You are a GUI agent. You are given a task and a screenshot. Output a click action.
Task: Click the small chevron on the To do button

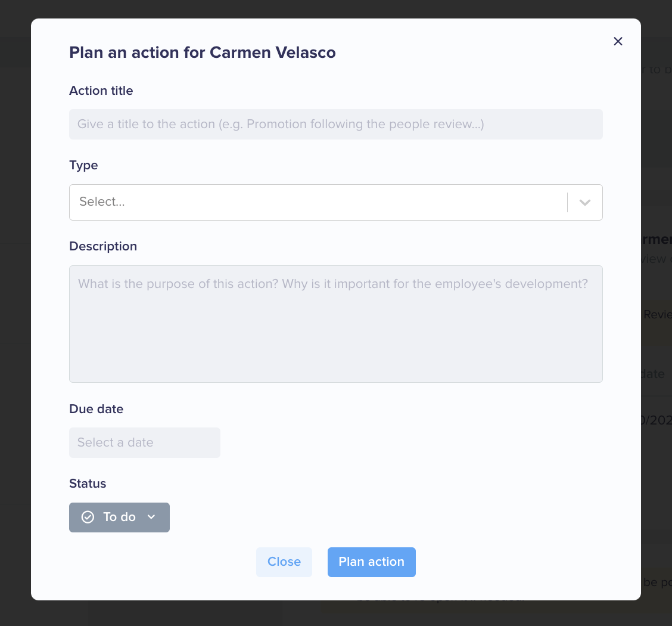[x=151, y=517]
